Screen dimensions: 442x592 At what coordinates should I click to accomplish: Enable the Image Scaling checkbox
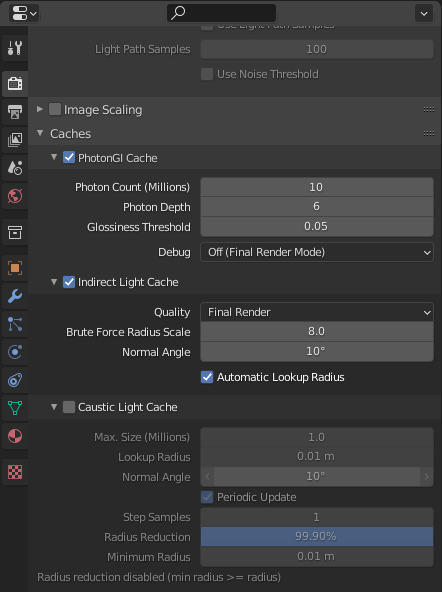click(55, 109)
